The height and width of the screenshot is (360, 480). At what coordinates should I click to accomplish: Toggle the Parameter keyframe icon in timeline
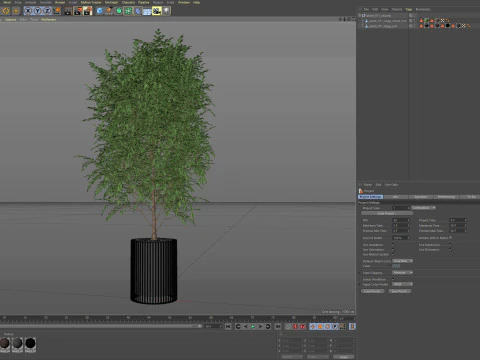[x=335, y=327]
